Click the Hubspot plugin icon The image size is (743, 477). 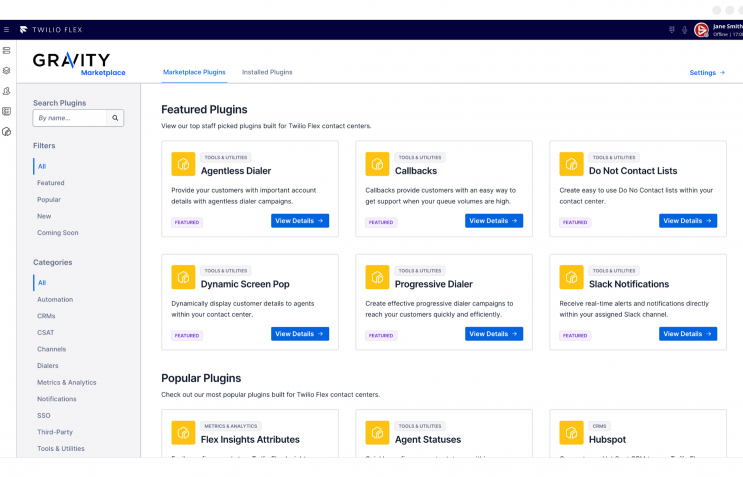click(x=571, y=432)
